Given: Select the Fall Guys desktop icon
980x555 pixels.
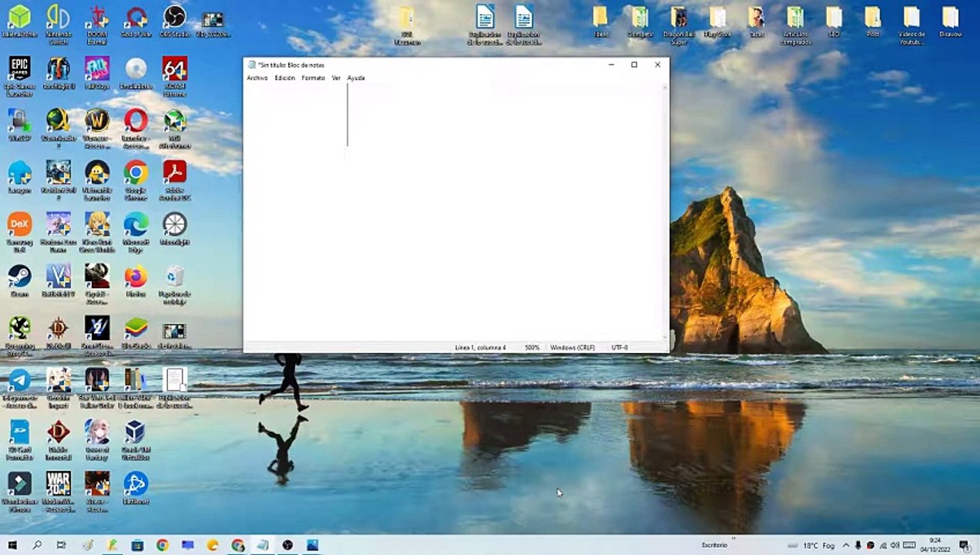Looking at the screenshot, I should pos(97,73).
